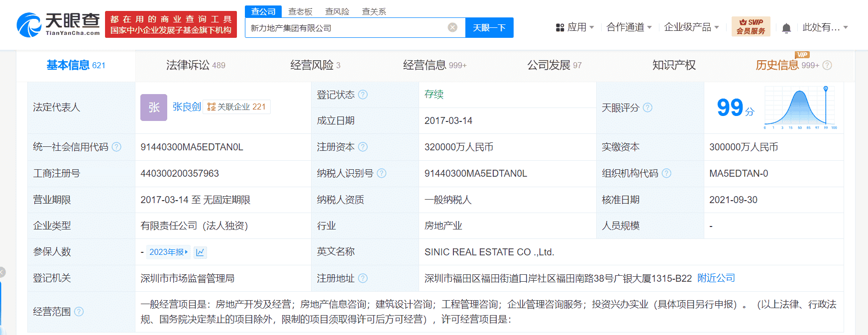The width and height of the screenshot is (868, 335).
Task: Open the SVIP 会员服务 badge
Action: (x=751, y=27)
